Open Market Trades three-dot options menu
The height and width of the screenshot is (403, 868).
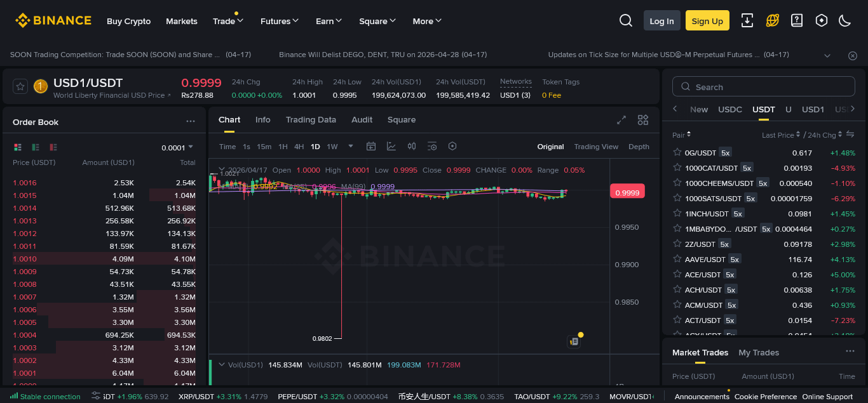pos(850,352)
